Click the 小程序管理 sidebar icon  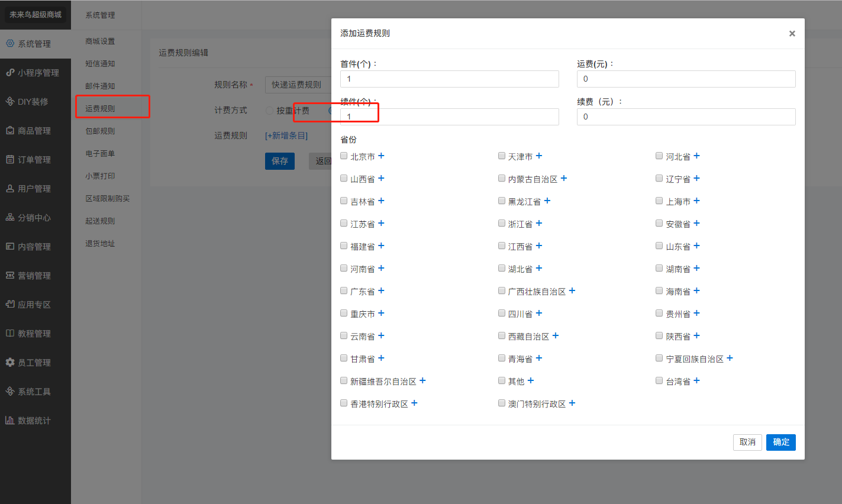pos(10,73)
